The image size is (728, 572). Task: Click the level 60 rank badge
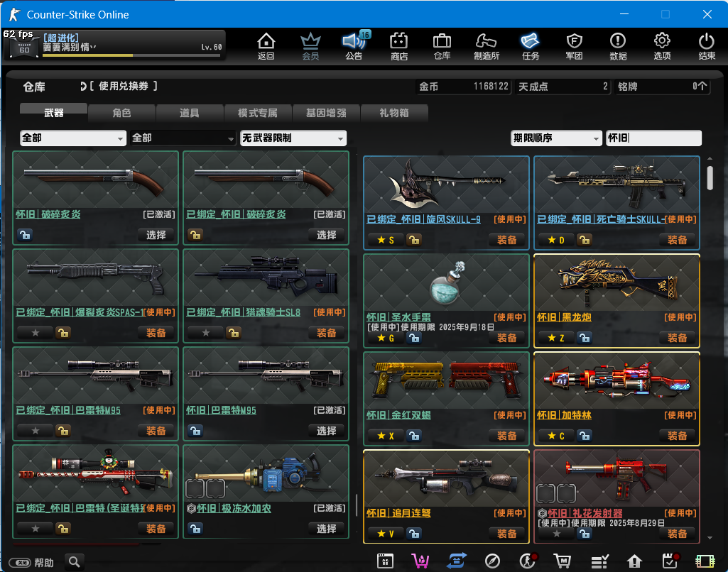pyautogui.click(x=23, y=47)
